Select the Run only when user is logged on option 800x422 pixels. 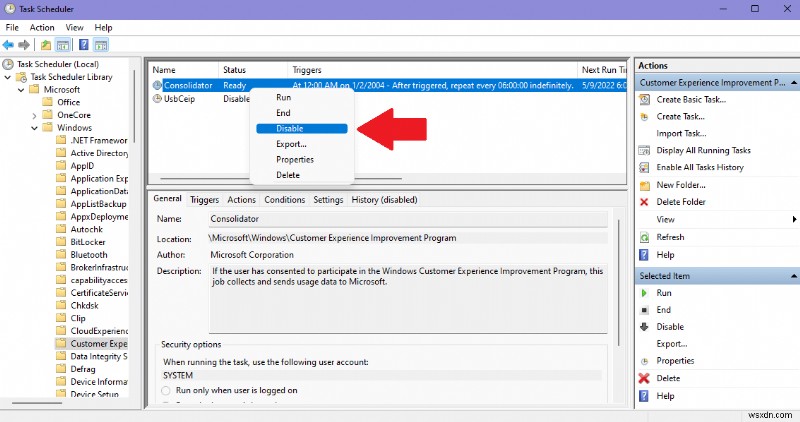click(166, 390)
